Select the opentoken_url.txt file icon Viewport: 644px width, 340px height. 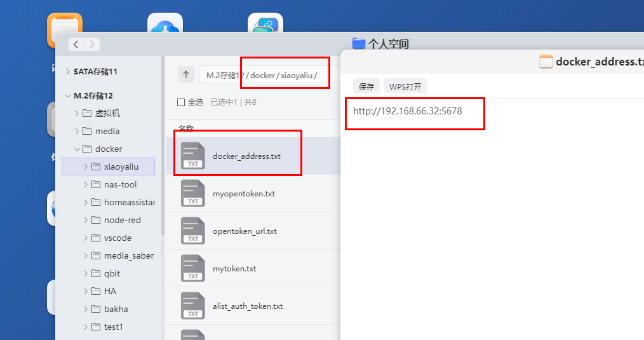[x=192, y=231]
